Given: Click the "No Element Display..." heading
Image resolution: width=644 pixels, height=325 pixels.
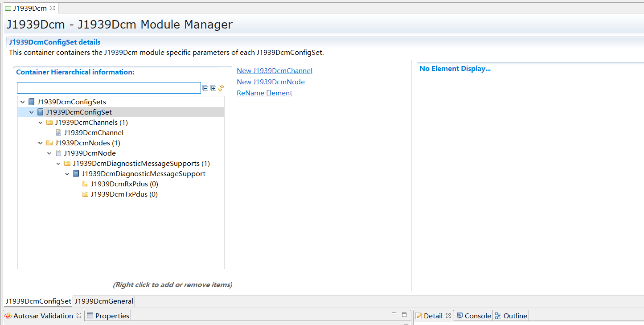Looking at the screenshot, I should [455, 69].
